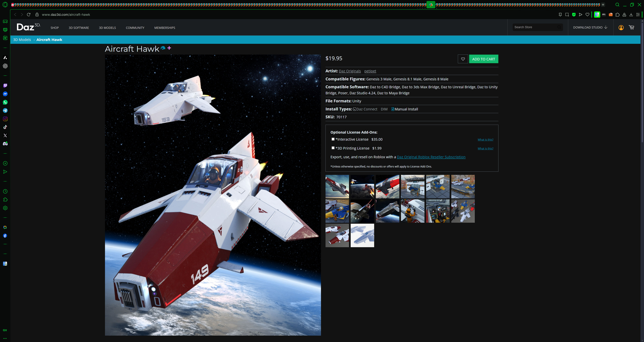Open the ad blocker shield icon
644x342 pixels.
click(x=574, y=14)
